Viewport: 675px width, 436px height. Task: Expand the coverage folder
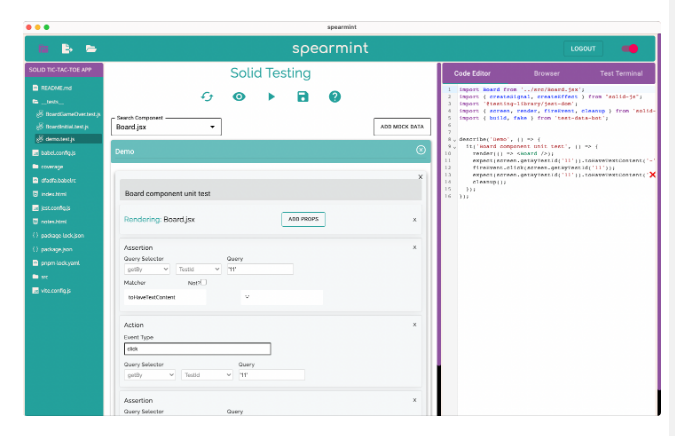point(48,167)
